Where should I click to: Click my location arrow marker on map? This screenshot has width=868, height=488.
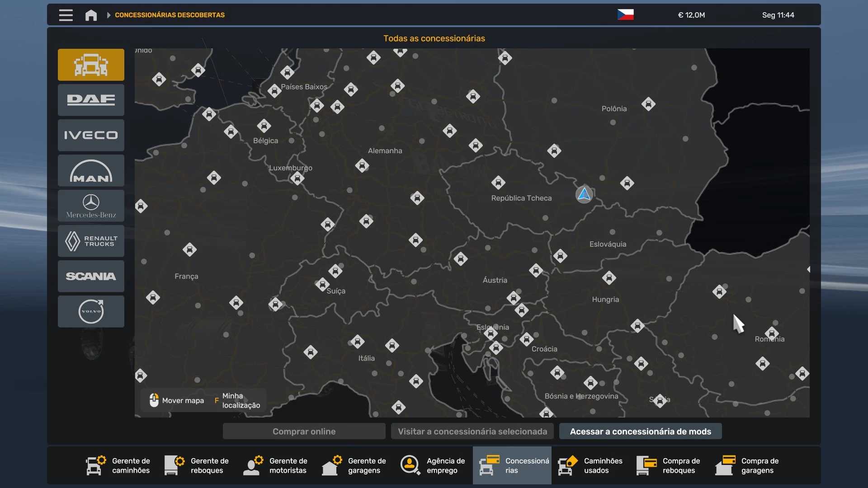click(584, 194)
